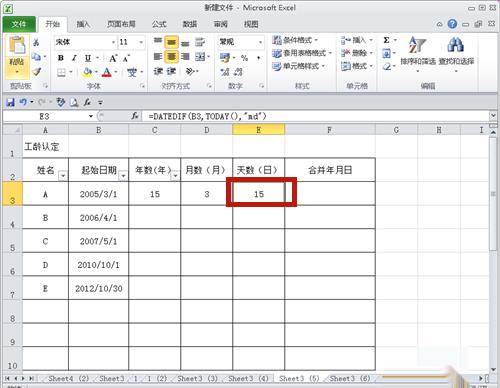
Task: Click the percent style icon
Action: point(244,58)
